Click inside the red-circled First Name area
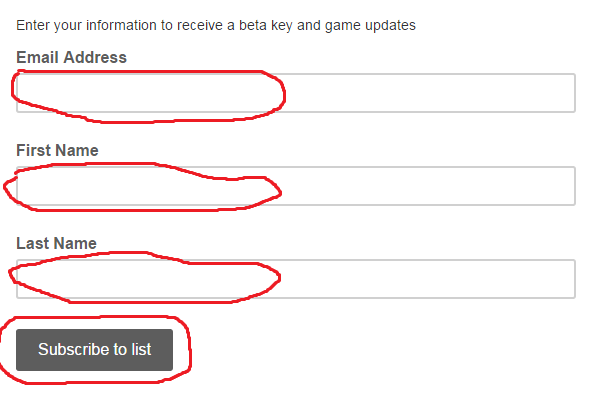The image size is (590, 397). [143, 188]
